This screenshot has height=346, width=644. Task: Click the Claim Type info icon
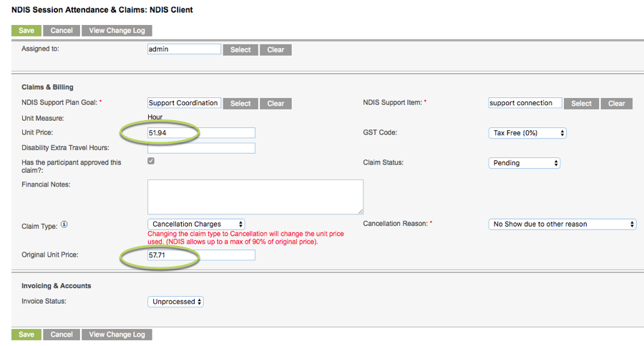64,224
